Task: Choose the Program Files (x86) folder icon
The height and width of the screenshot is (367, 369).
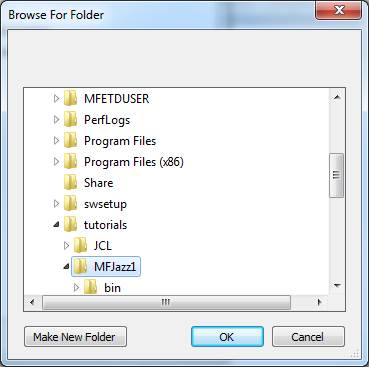Action: [70, 162]
